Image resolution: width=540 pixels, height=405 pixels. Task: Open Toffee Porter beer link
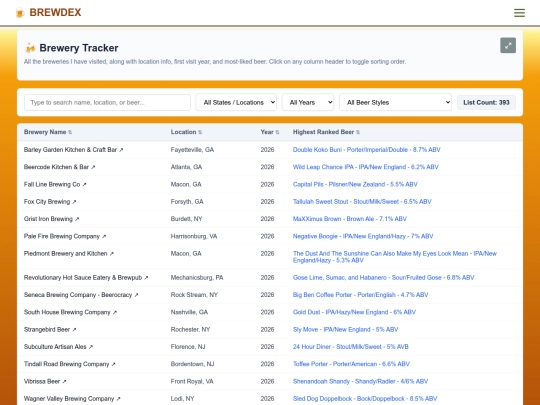[351, 364]
